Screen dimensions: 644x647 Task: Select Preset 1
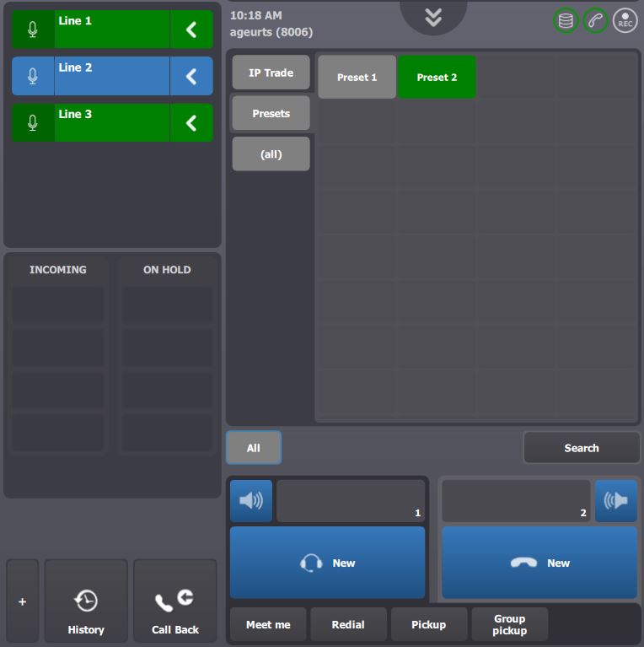tap(357, 77)
